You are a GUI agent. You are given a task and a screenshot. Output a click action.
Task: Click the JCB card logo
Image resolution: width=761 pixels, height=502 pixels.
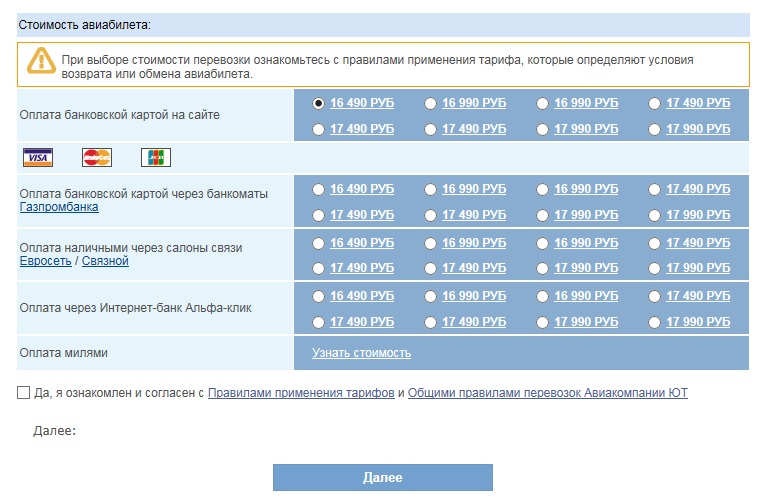156,157
